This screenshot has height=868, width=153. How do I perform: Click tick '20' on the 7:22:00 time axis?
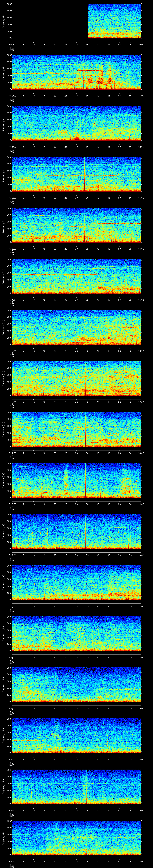[x=55, y=708]
